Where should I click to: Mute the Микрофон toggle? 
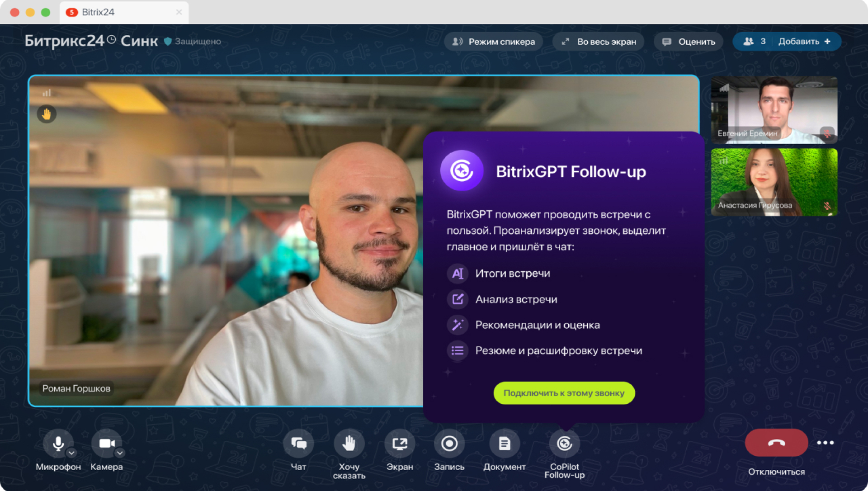click(x=58, y=444)
